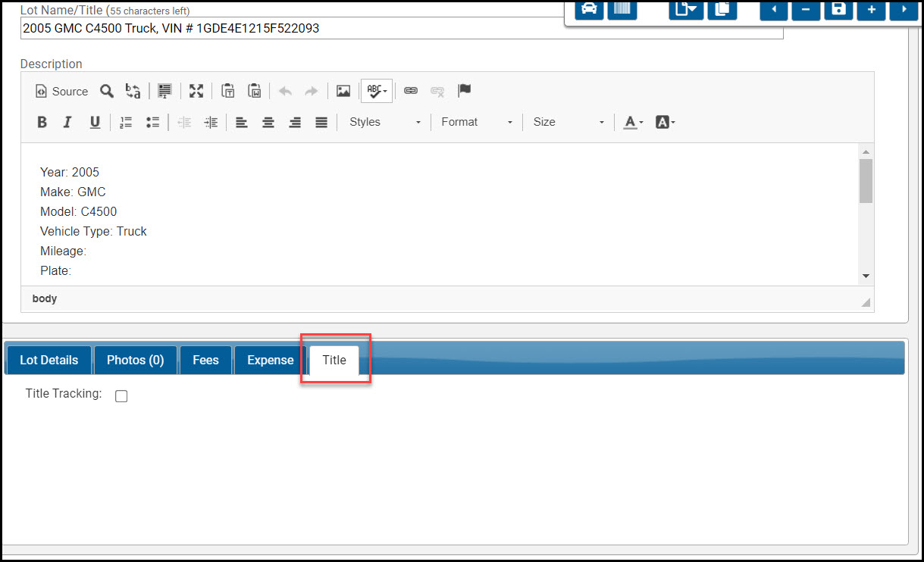Click the car vehicle icon button
Image resolution: width=924 pixels, height=562 pixels.
(589, 9)
